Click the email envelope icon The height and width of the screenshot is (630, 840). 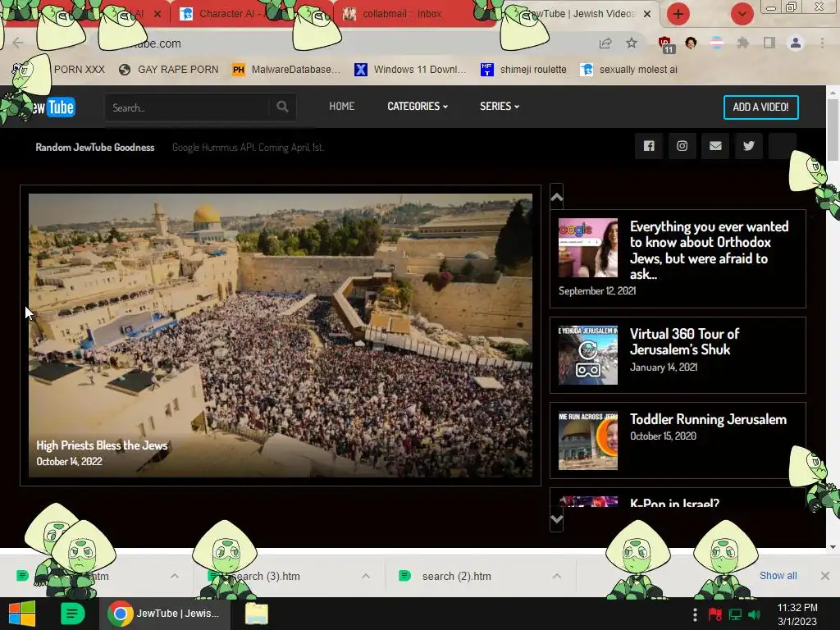715,146
